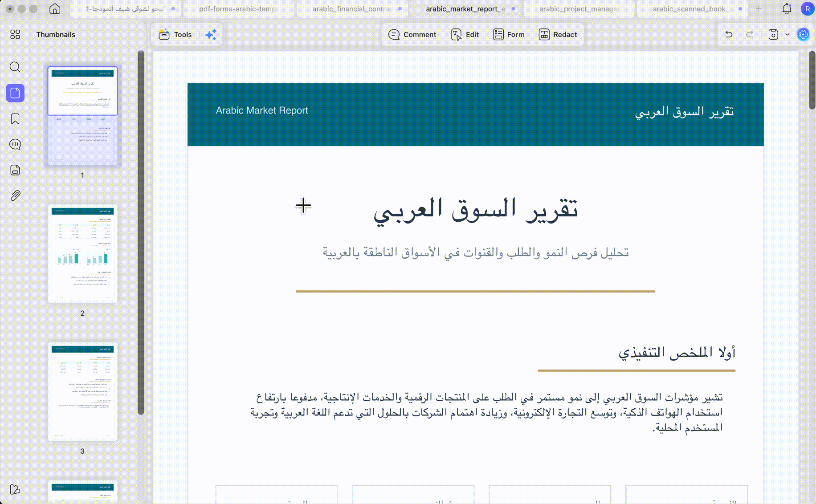Click the Arabic header title in green banner
The width and height of the screenshot is (816, 504).
coord(684,112)
